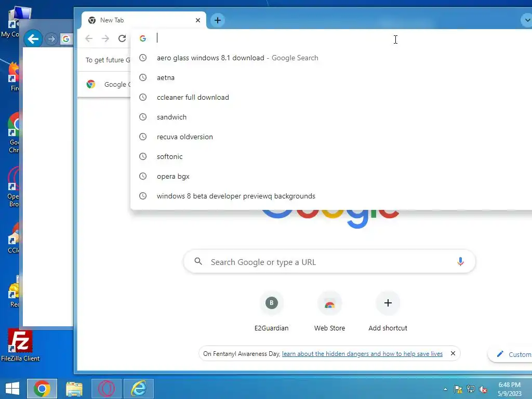Click the Action Center flag tray icon
This screenshot has width=532, height=399.
pyautogui.click(x=458, y=389)
